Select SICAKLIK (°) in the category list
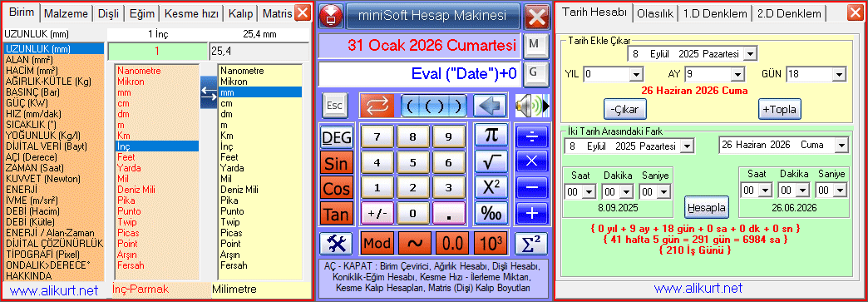Viewport: 868px width, 302px height. coord(53,125)
